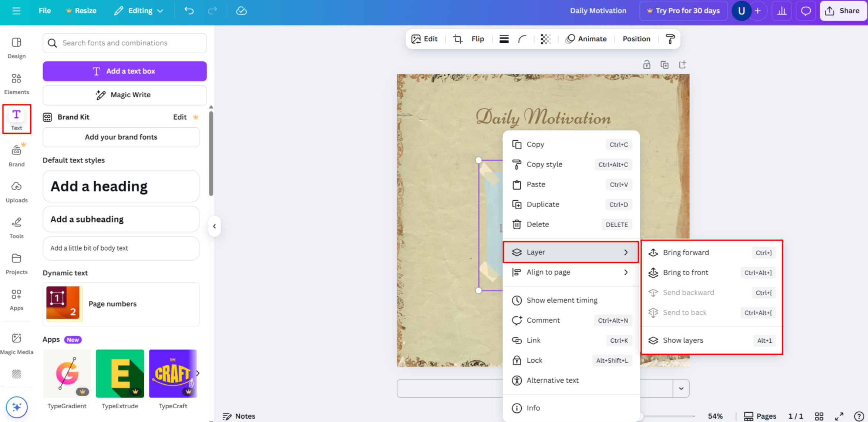Open the Elements panel
Image resolution: width=868 pixels, height=422 pixels.
pyautogui.click(x=16, y=83)
